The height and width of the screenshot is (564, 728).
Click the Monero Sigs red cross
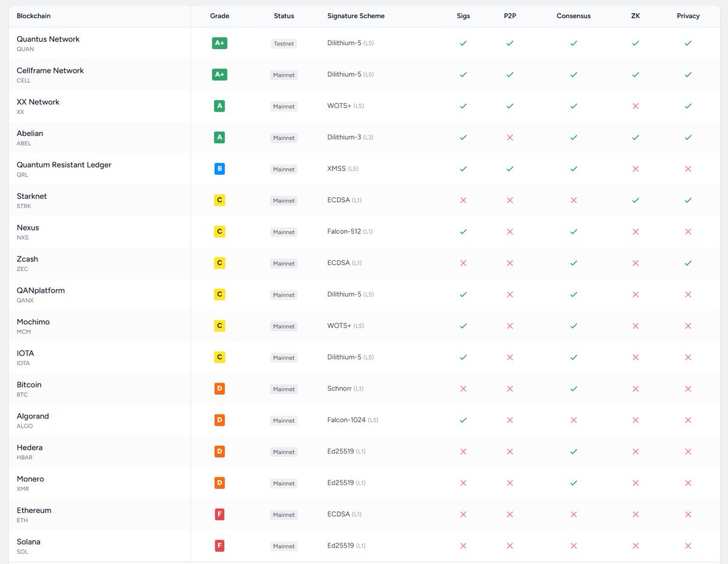(x=463, y=483)
